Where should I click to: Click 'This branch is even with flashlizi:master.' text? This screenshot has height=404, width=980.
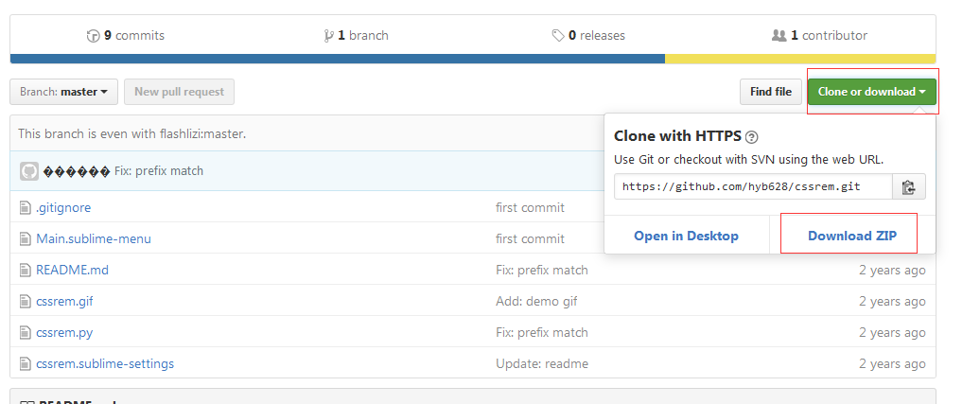point(131,133)
